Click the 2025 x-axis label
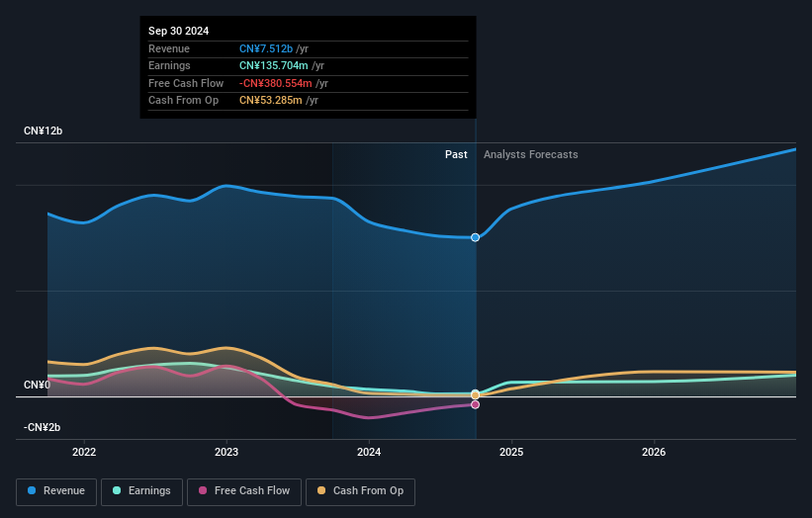The width and height of the screenshot is (812, 518). (x=511, y=453)
